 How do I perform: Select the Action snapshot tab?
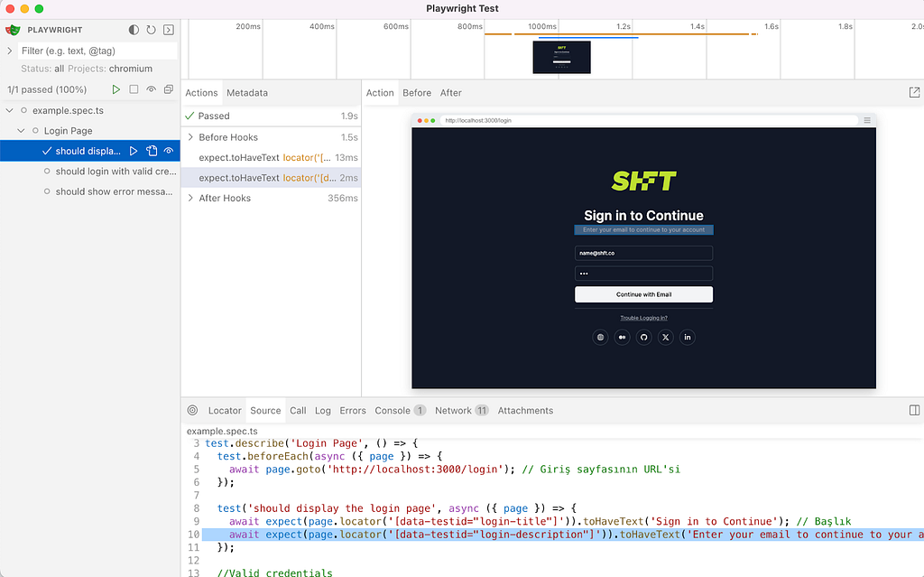380,93
